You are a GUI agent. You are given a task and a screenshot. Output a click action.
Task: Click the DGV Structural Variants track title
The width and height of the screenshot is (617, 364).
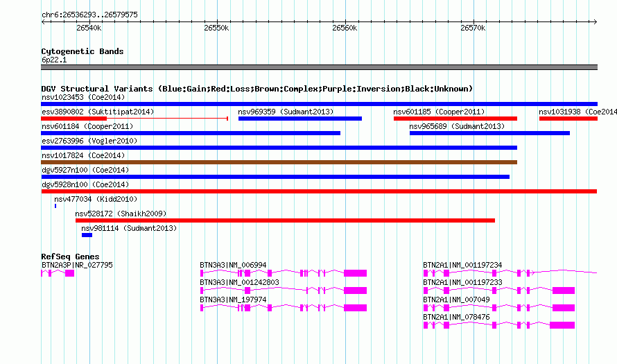[257, 89]
